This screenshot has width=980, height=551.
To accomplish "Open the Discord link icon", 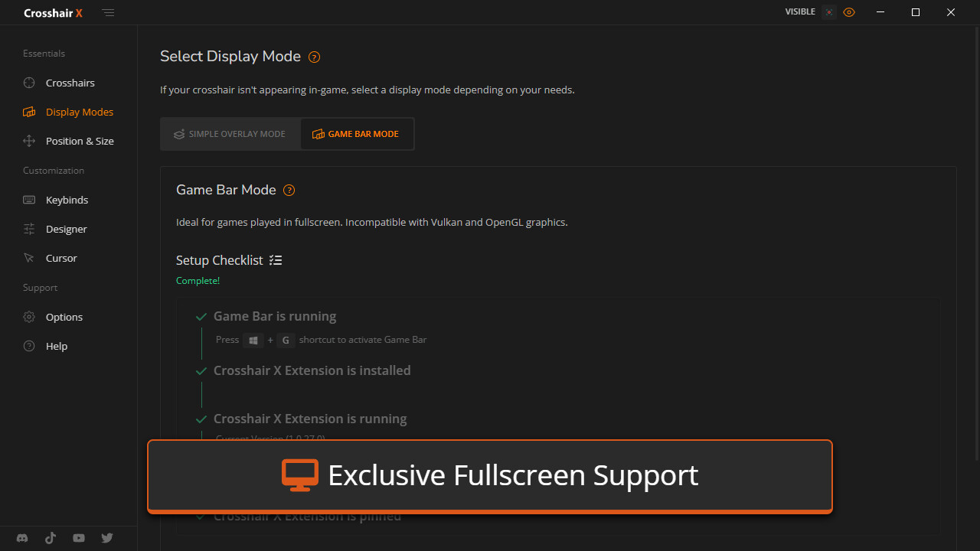I will point(22,538).
